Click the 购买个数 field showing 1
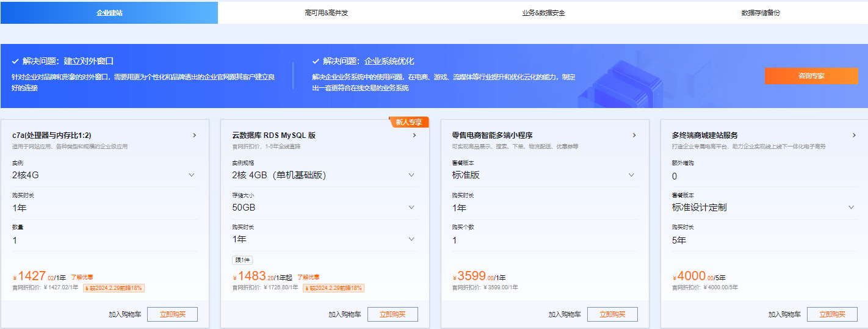The image size is (868, 329). (x=544, y=240)
